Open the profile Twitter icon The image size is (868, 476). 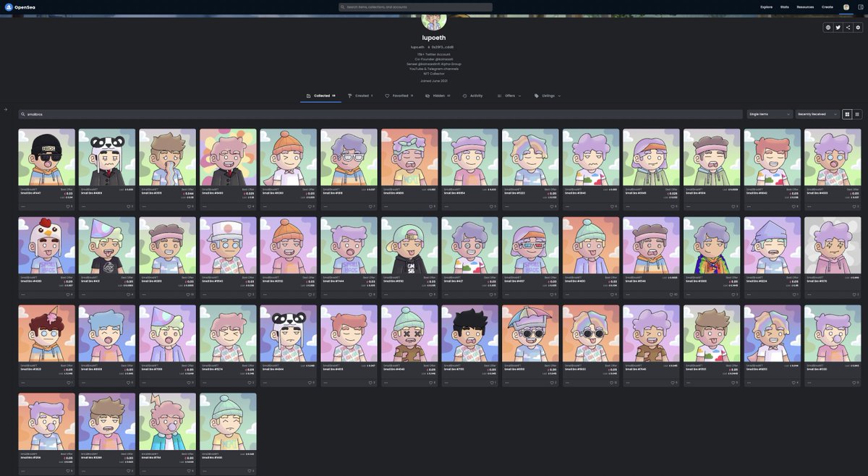point(838,27)
